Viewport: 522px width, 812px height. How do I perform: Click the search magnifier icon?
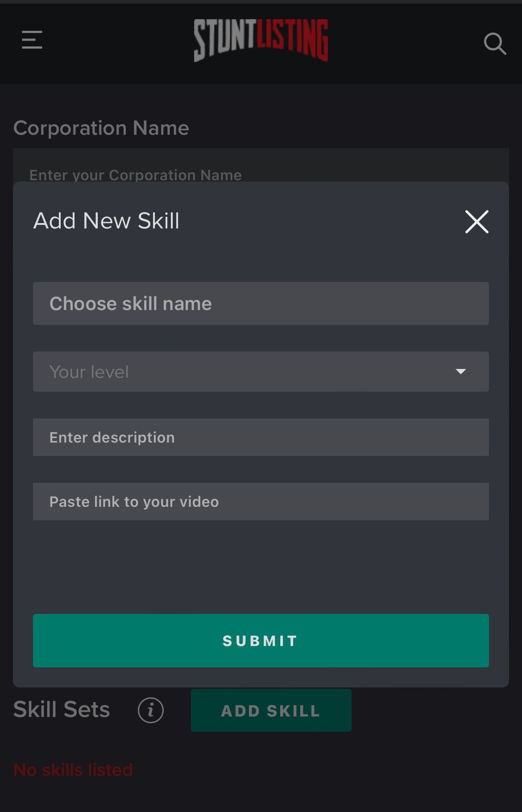coord(495,43)
